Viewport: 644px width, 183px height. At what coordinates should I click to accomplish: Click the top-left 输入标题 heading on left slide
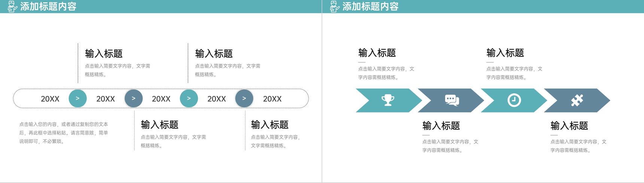[x=104, y=54]
